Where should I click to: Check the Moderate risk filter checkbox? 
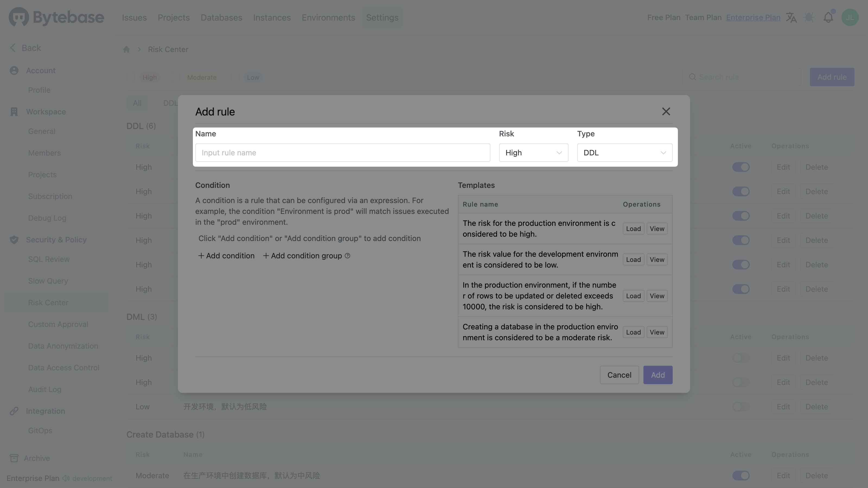coord(175,78)
